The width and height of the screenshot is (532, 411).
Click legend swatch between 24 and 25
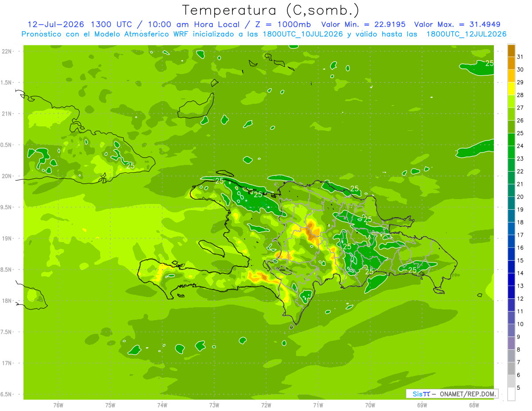[x=511, y=139]
